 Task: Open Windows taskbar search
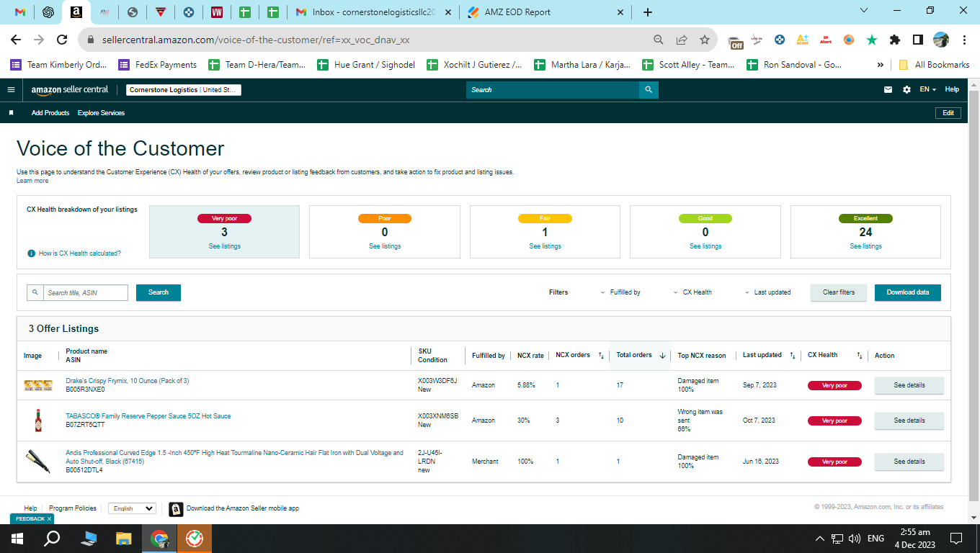52,538
